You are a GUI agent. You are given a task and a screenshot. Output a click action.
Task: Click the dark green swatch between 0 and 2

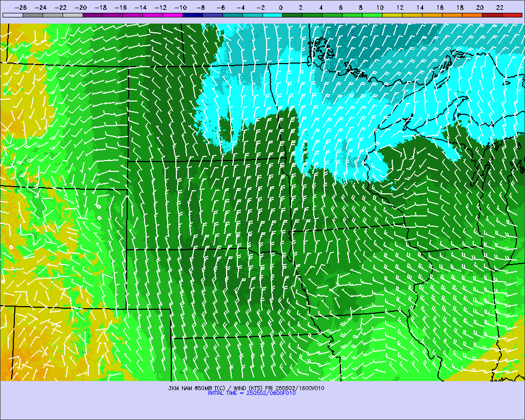coord(293,15)
